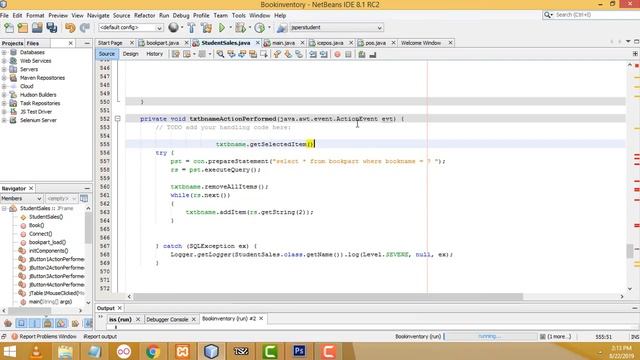Open the Debugger Console output tab
The height and width of the screenshot is (360, 640).
[167, 319]
